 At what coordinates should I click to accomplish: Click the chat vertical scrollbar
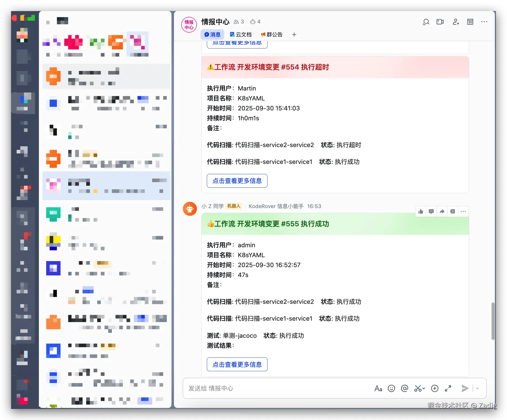pyautogui.click(x=493, y=321)
